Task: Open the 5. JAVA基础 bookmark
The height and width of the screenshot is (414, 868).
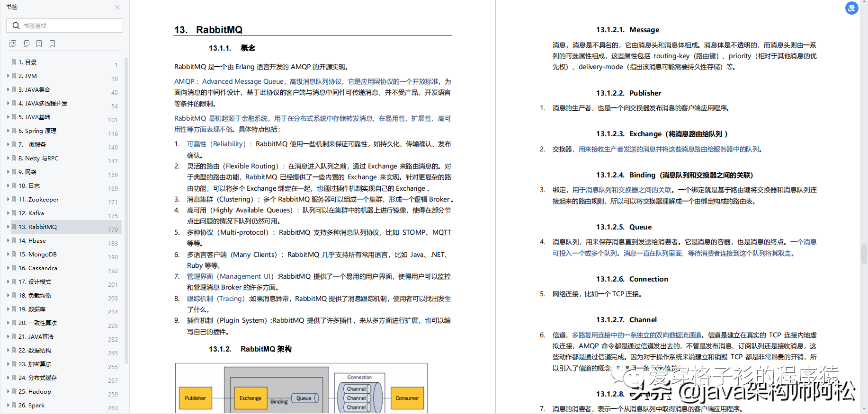Action: pos(34,117)
